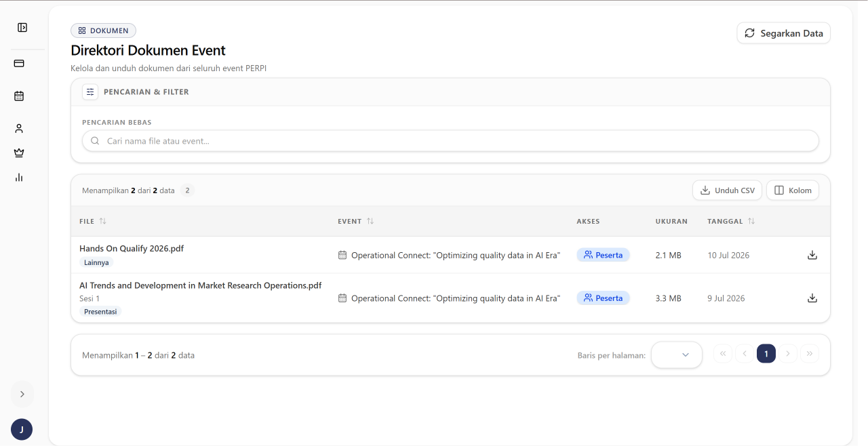This screenshot has height=446, width=868.
Task: Open the bar chart statistics sidebar icon
Action: [x=19, y=178]
